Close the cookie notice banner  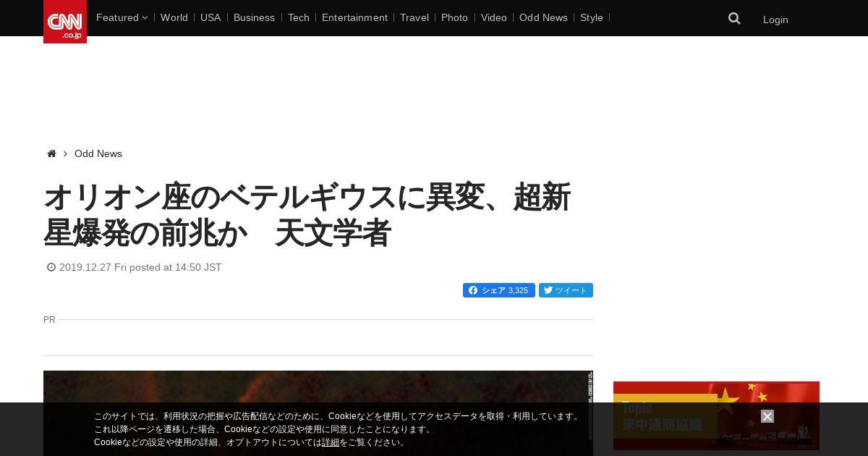767,416
